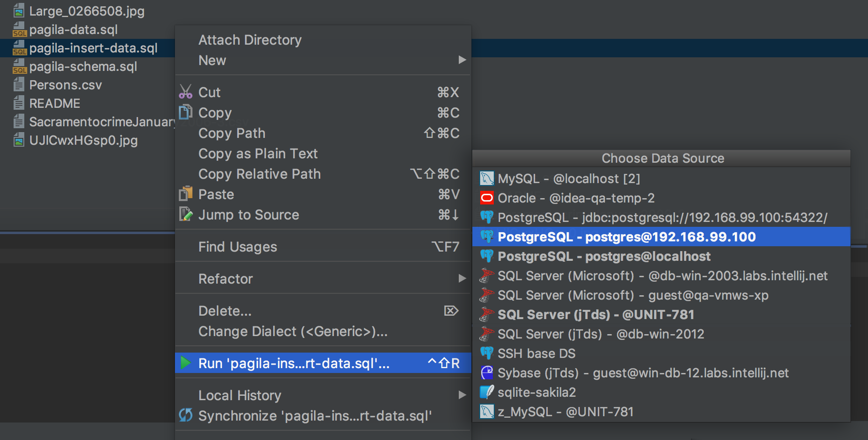Click the Sybase database icon
Image resolution: width=868 pixels, height=440 pixels.
486,372
